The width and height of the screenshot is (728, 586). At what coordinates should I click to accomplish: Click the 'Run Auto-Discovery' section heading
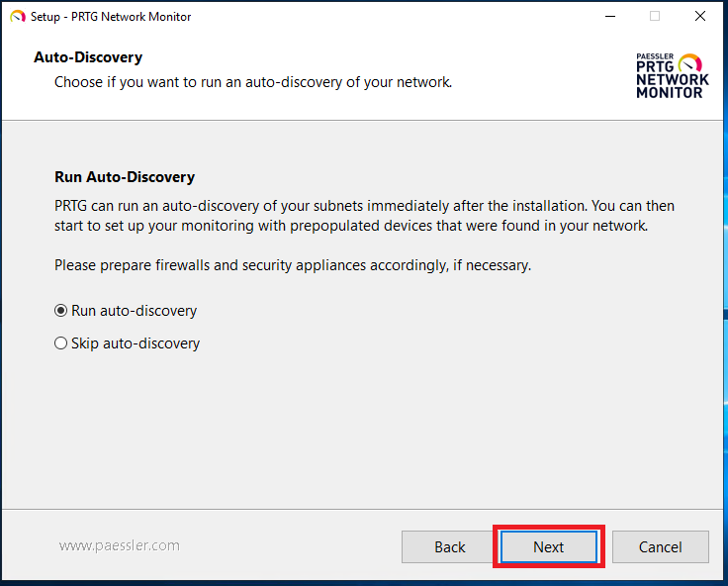pos(125,177)
